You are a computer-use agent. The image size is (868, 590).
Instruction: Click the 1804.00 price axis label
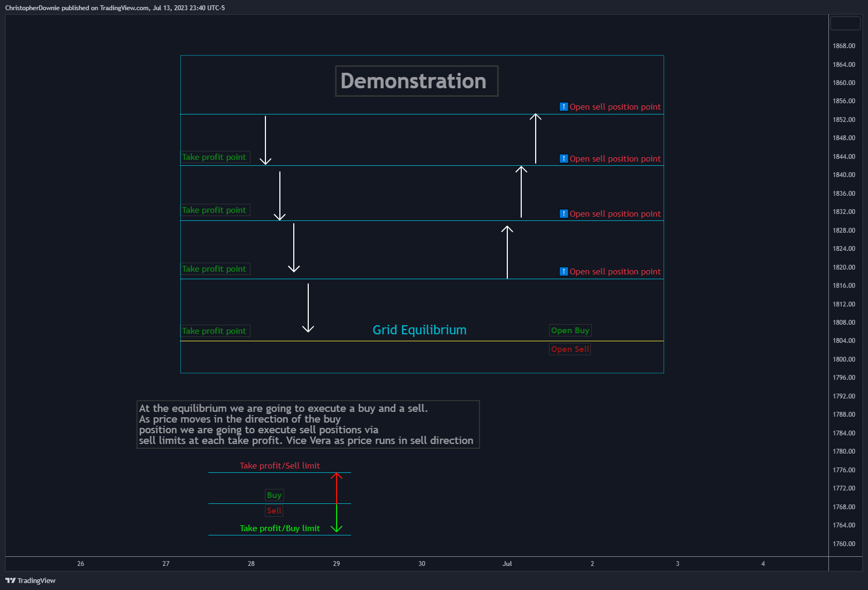pos(844,341)
